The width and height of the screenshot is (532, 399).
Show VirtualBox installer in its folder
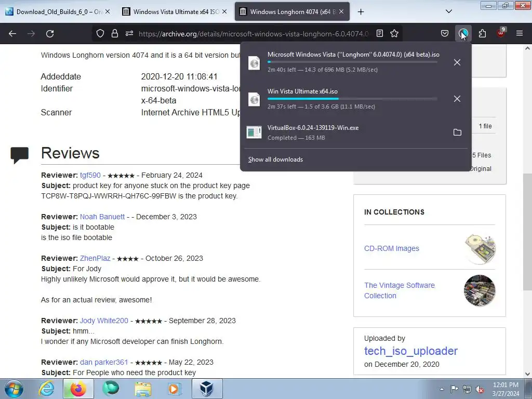click(457, 132)
